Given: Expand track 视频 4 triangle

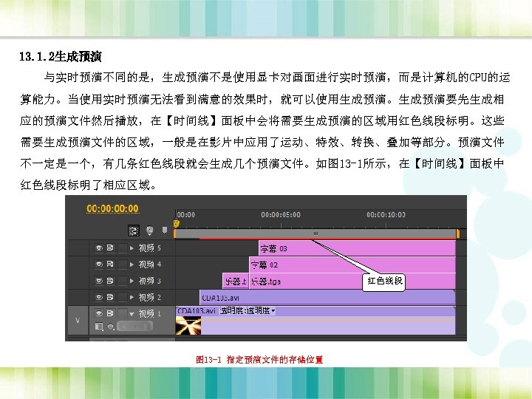Looking at the screenshot, I should [132, 265].
